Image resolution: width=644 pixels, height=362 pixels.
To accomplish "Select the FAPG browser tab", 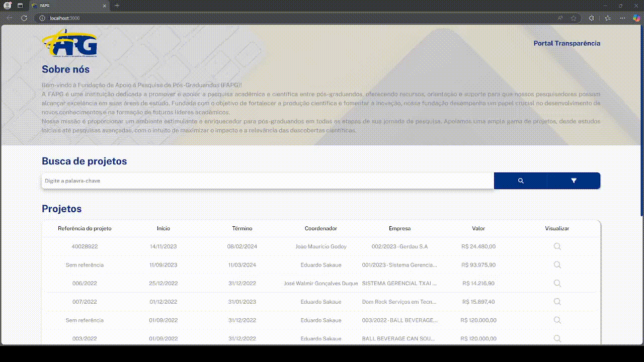I will pos(68,6).
